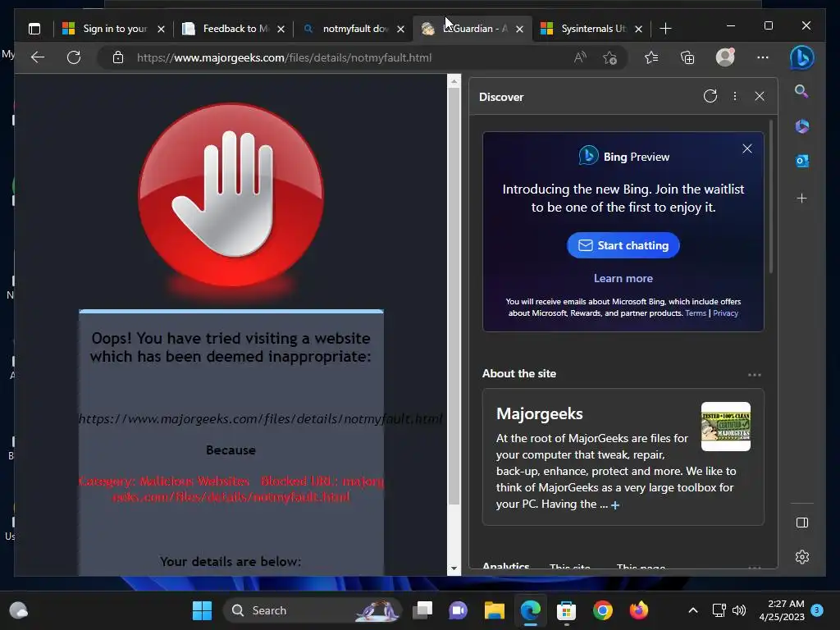Click the Start chatting button
The height and width of the screenshot is (630, 840).
623,245
